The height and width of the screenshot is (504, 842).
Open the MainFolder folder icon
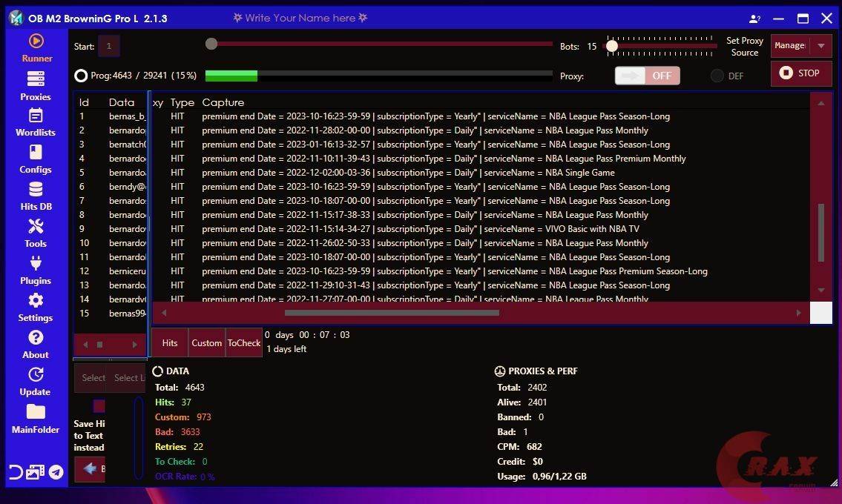36,411
